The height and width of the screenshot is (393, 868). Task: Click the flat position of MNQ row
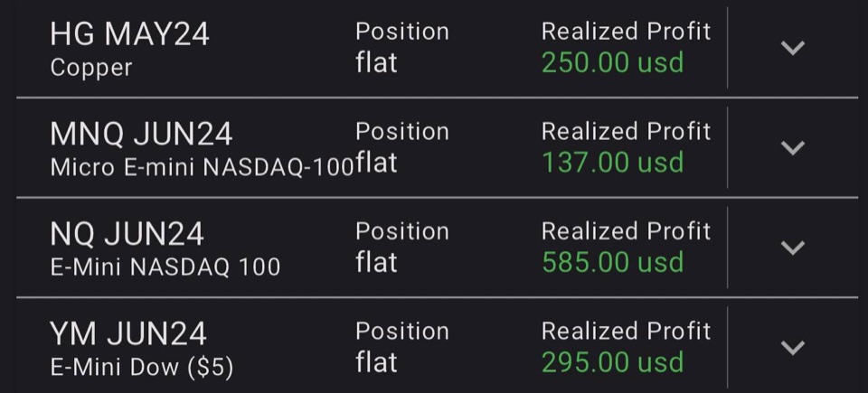[x=376, y=162]
